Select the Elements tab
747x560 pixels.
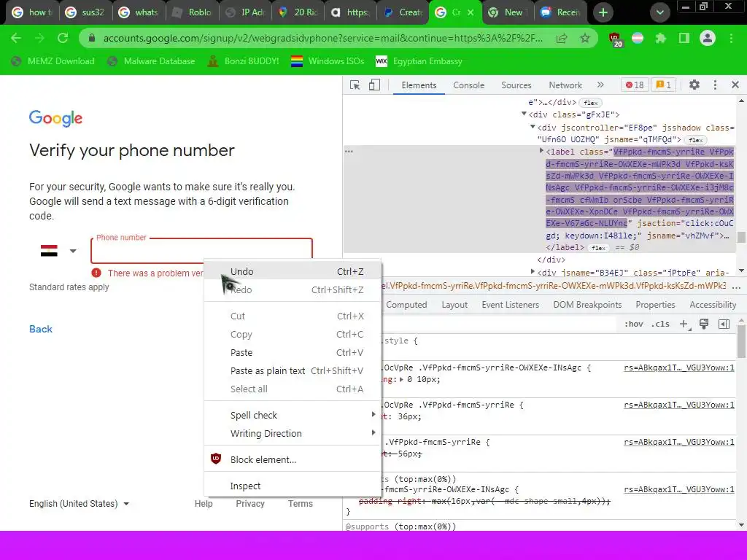tap(419, 85)
